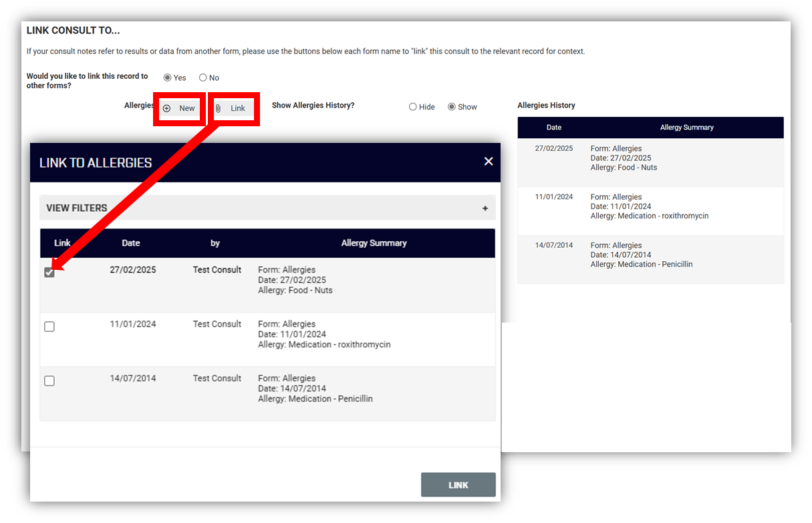Screen dimensions: 812x523
Task: Close the Link to Allergies dialog
Action: (489, 162)
